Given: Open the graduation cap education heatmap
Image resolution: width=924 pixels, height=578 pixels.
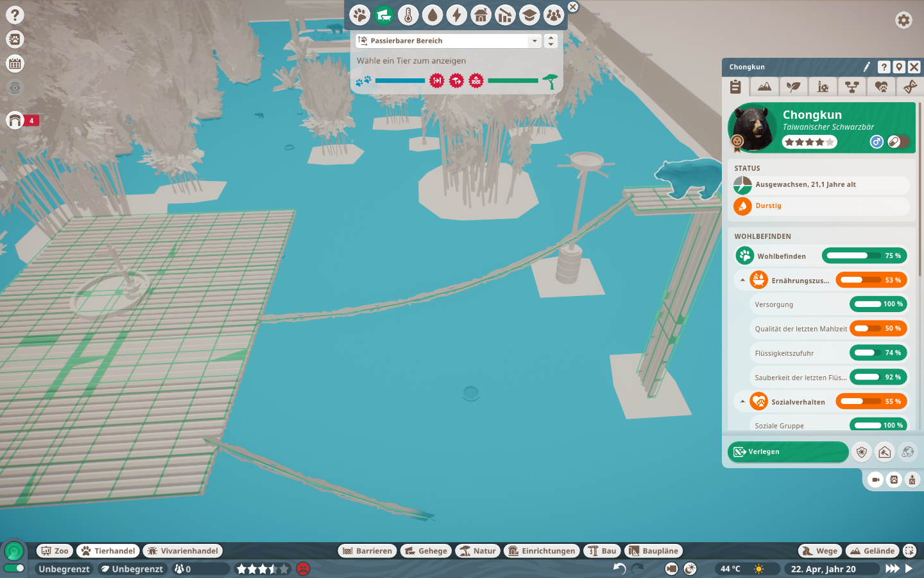Looking at the screenshot, I should click(529, 15).
